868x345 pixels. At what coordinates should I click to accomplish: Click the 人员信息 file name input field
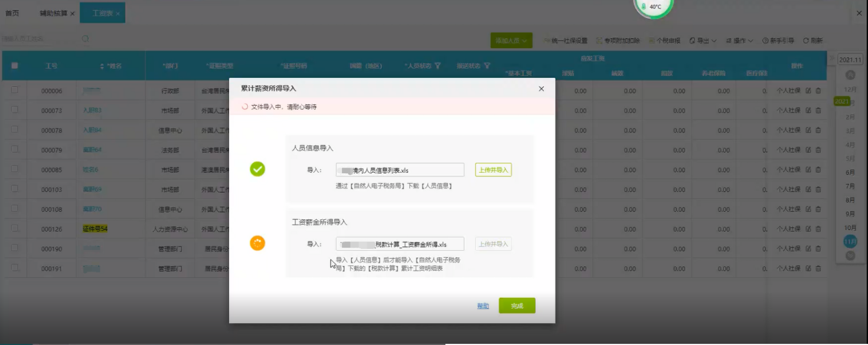[x=400, y=170]
